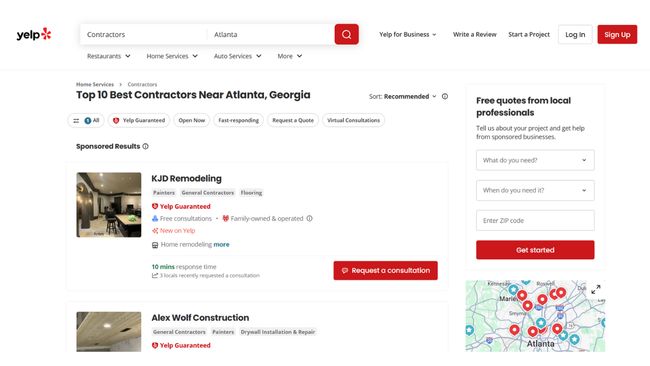Toggle the Virtual Consultations filter
The width and height of the screenshot is (650, 366).
[x=353, y=121]
